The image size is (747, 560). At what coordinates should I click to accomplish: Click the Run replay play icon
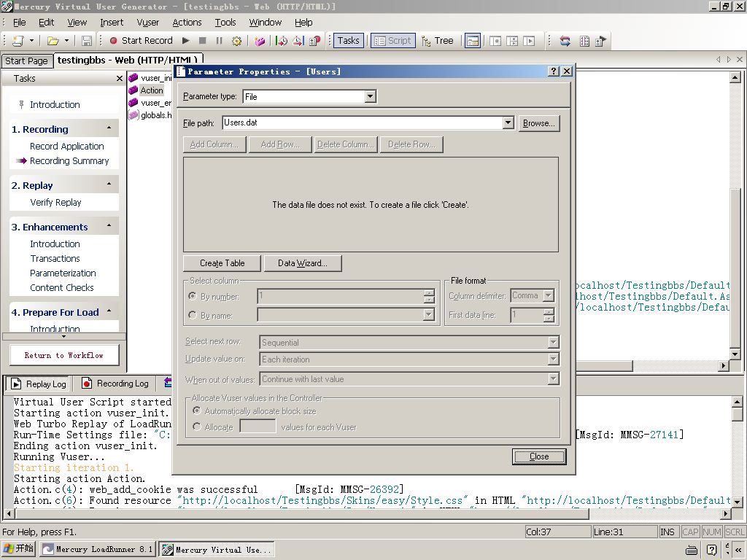click(186, 41)
